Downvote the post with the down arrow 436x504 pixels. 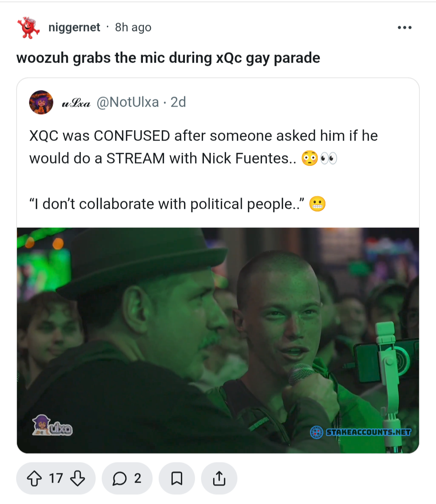78,479
